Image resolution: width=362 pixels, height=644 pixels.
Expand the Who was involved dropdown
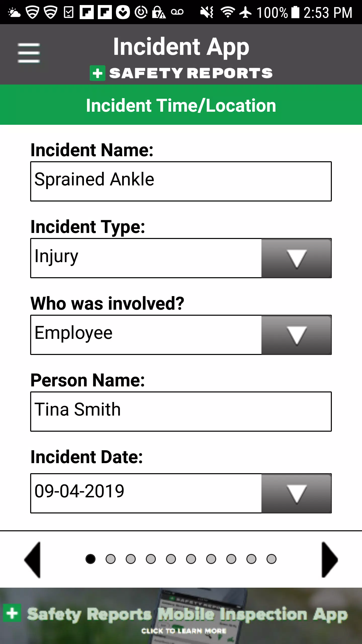click(x=296, y=335)
